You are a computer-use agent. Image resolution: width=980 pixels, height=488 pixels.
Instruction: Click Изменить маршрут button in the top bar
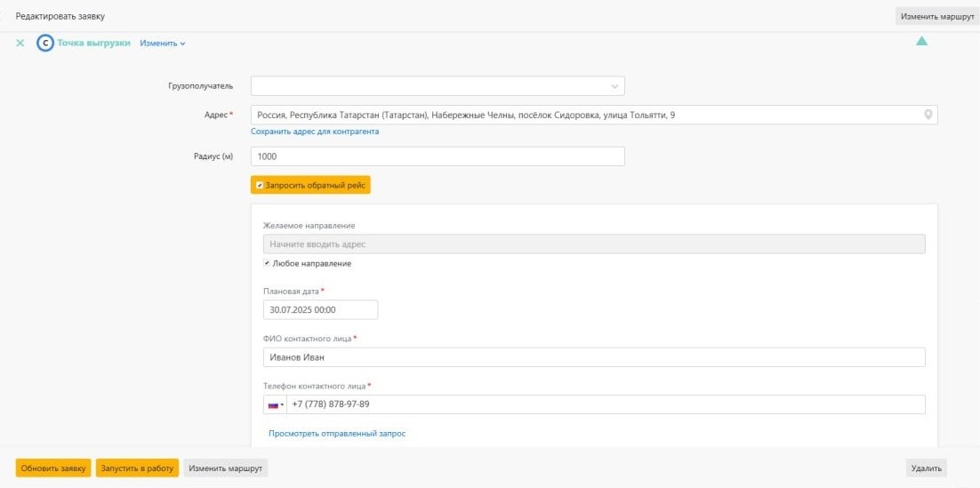(936, 16)
